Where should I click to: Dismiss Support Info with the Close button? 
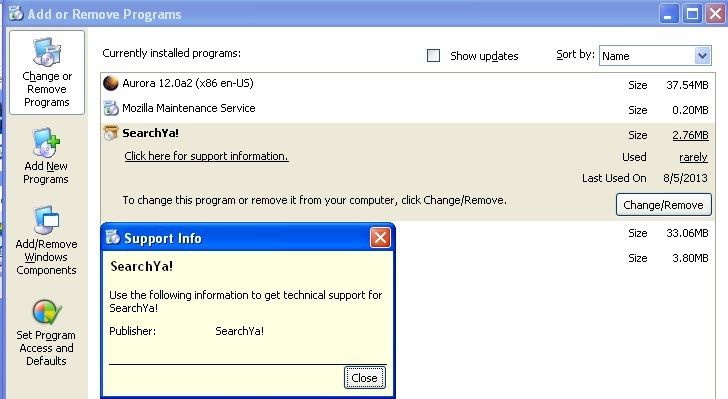coord(364,378)
